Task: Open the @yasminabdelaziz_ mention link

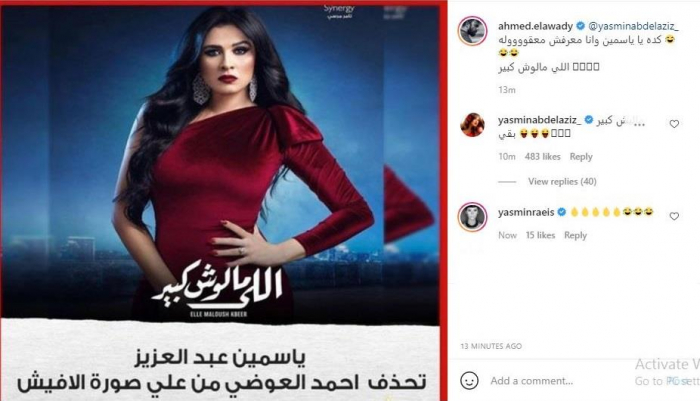Action: [633, 26]
